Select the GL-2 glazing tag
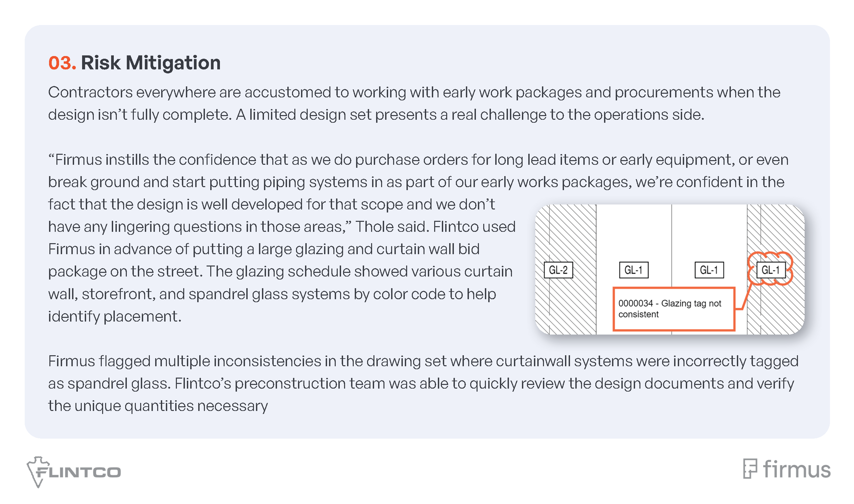Screen dimensions: 854x504 tap(558, 270)
